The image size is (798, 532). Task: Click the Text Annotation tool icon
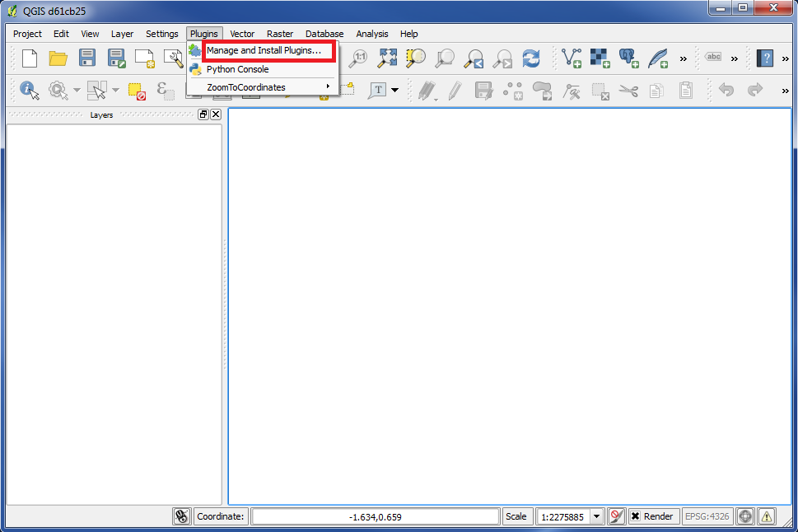(x=378, y=90)
